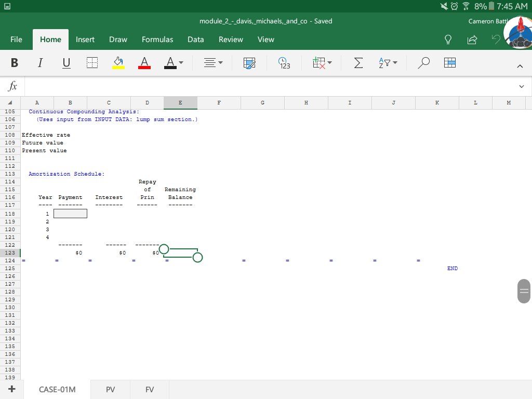The width and height of the screenshot is (532, 399).
Task: Click the table format icon
Action: click(449, 63)
